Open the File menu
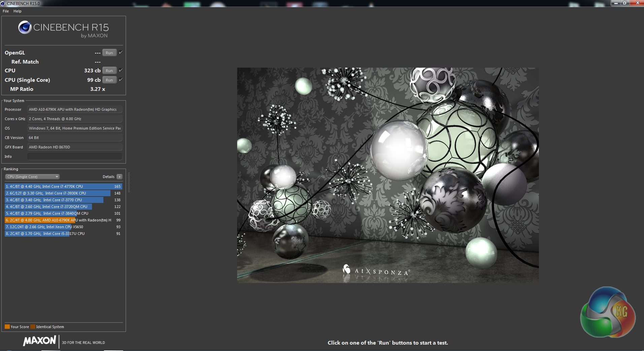Image resolution: width=644 pixels, height=351 pixels. tap(6, 11)
